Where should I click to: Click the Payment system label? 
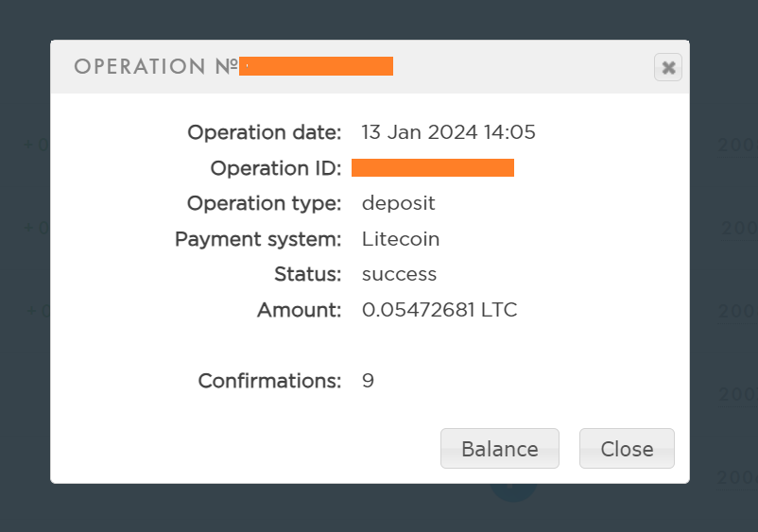pyautogui.click(x=257, y=239)
